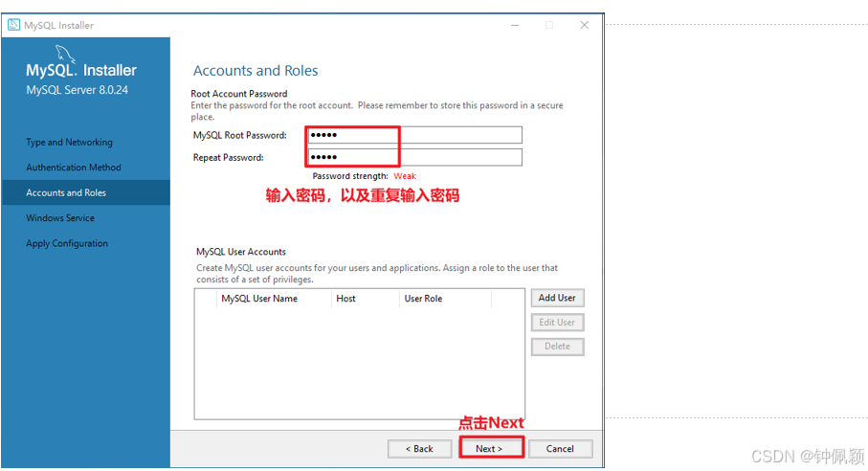868x471 pixels.
Task: Click the Next button
Action: [491, 448]
